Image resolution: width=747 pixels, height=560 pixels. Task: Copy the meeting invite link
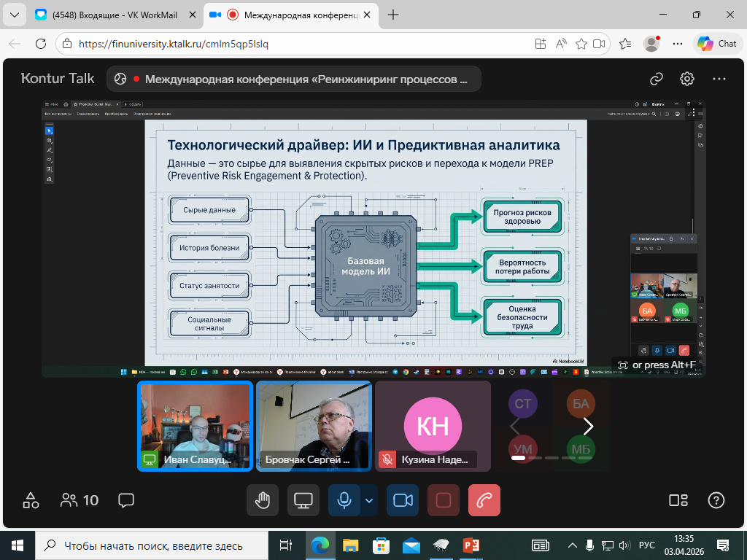tap(657, 79)
